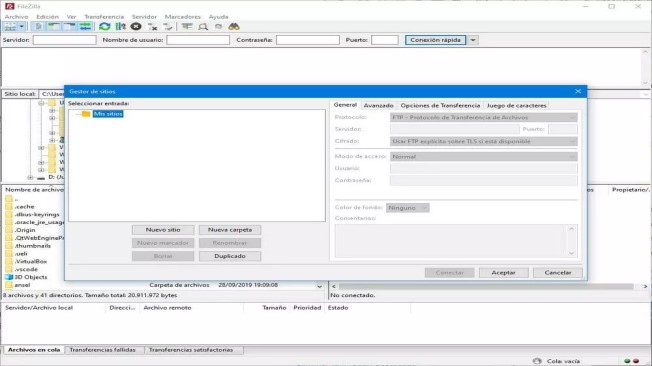Close the Gestor de sitios dialog
The image size is (652, 366).
(x=578, y=91)
